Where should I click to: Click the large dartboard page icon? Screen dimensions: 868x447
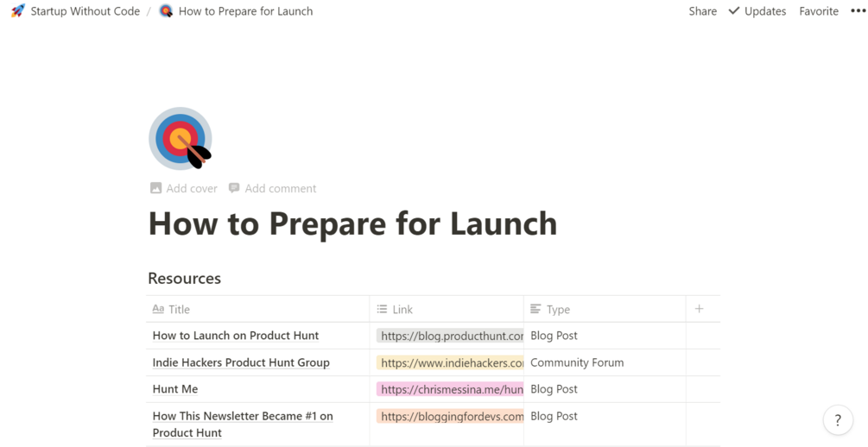pyautogui.click(x=181, y=138)
